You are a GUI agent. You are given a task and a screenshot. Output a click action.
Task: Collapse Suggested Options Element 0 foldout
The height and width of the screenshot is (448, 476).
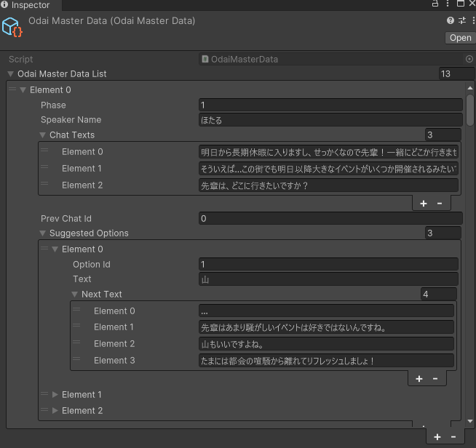tap(55, 249)
